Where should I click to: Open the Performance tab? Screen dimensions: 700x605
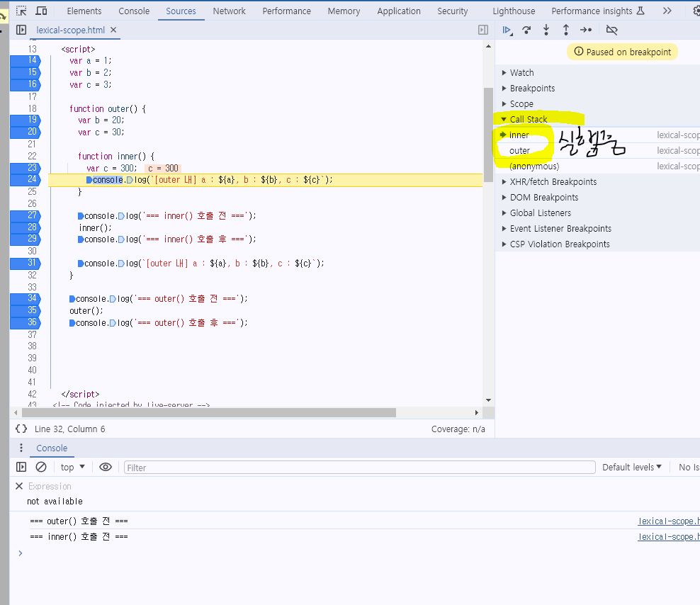click(287, 11)
